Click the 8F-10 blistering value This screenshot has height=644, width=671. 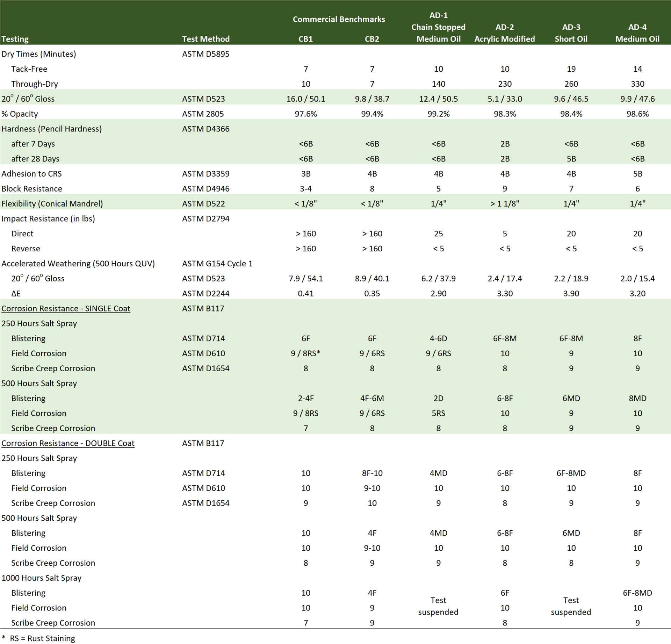pos(372,473)
